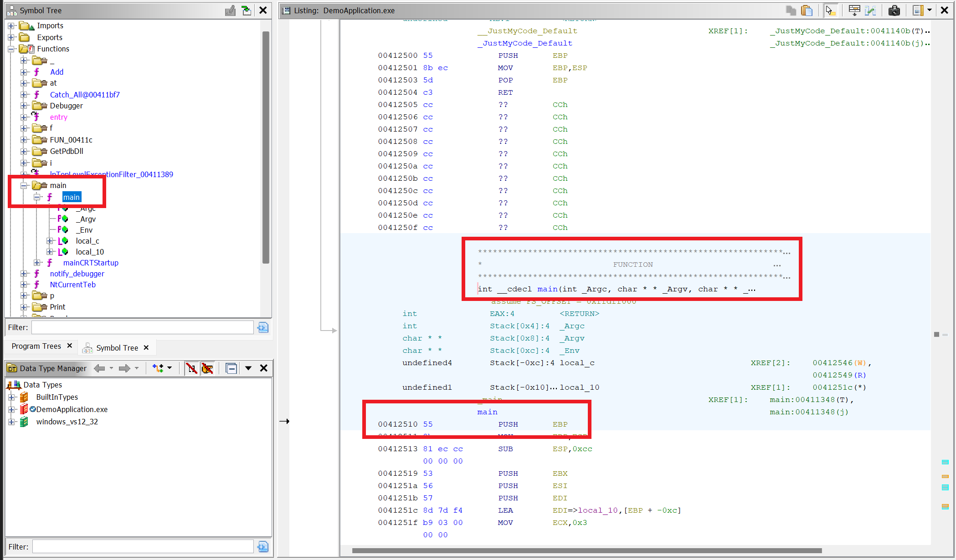Image resolution: width=956 pixels, height=560 pixels.
Task: Select mainCRTStartup function in tree
Action: (91, 263)
